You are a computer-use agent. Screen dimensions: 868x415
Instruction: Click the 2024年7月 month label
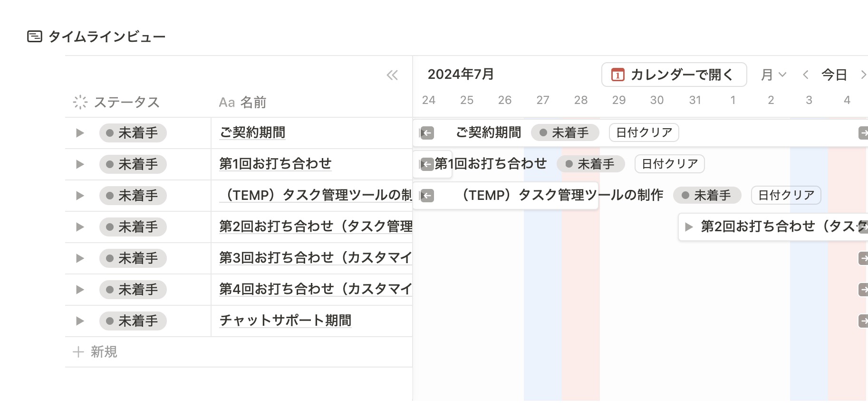click(x=461, y=75)
